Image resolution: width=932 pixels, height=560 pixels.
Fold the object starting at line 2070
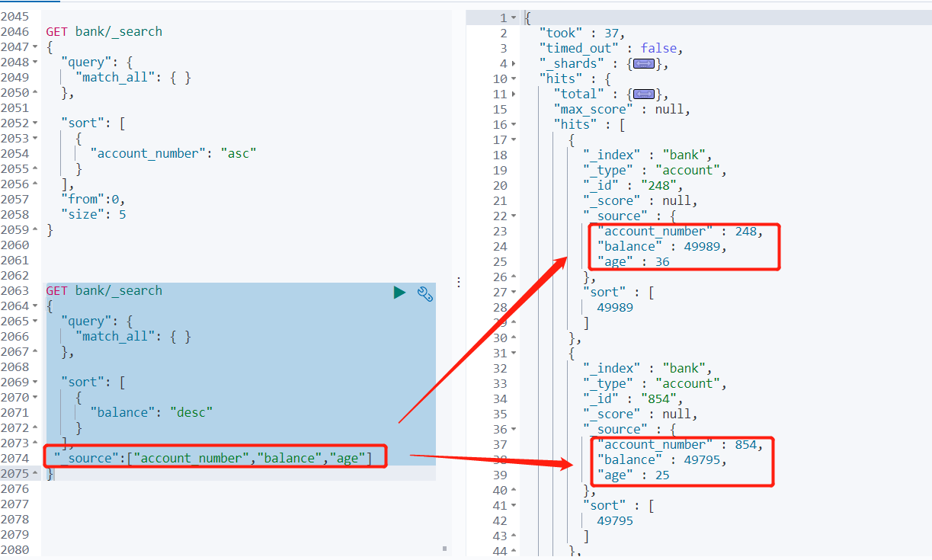(35, 398)
